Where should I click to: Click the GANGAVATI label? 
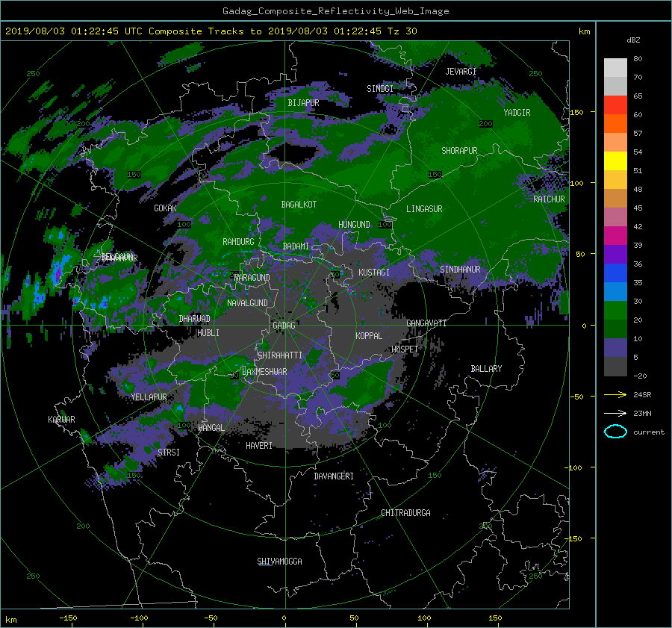point(426,323)
